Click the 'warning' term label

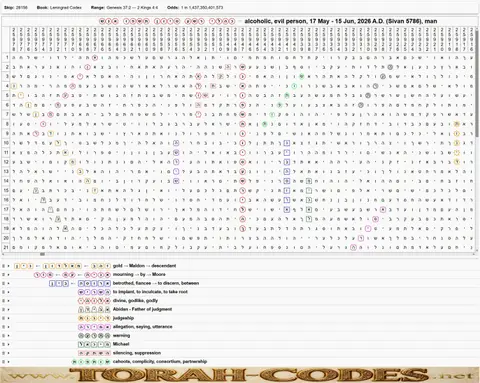(x=121, y=336)
